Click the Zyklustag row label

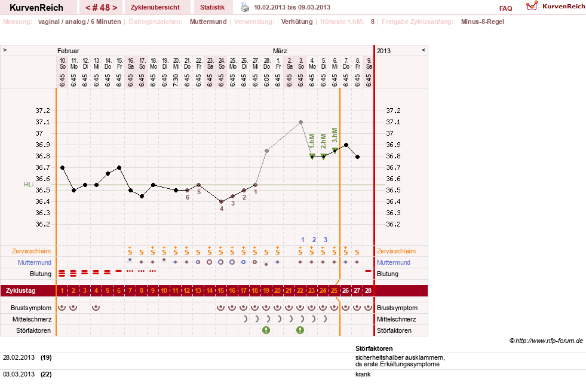click(20, 290)
